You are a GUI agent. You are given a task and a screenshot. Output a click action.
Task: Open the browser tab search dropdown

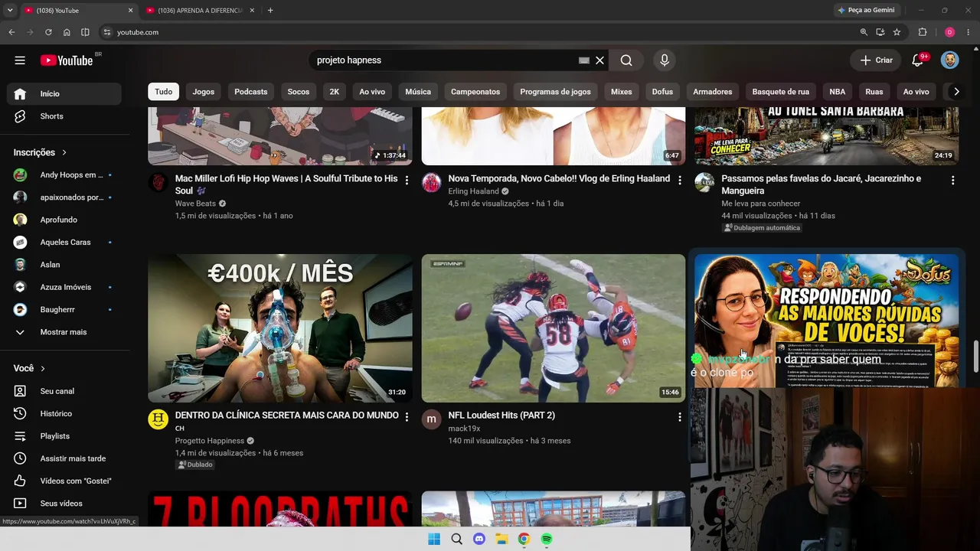[x=10, y=10]
